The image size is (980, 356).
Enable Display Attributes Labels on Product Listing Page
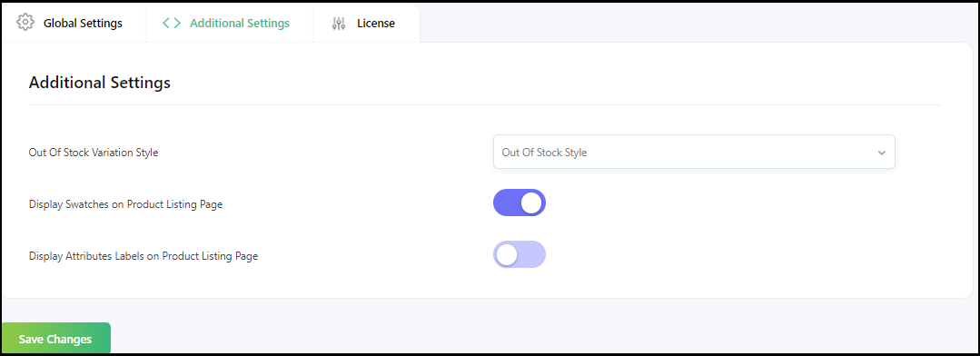tap(520, 255)
